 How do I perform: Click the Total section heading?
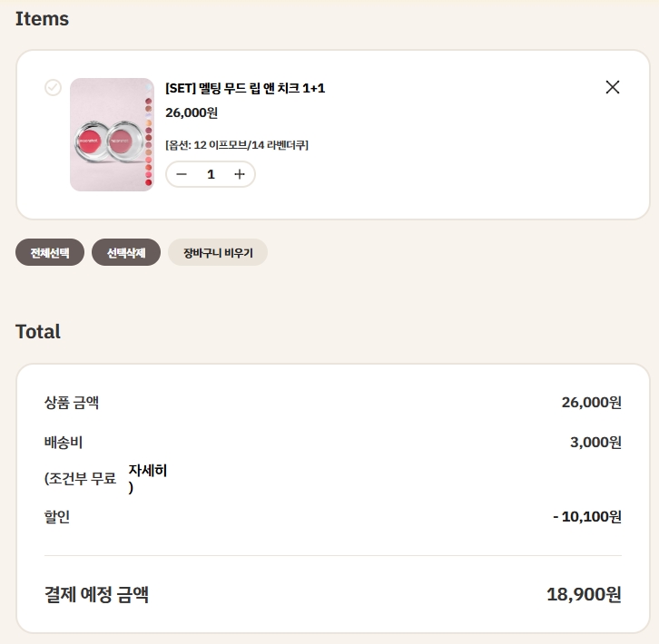38,331
